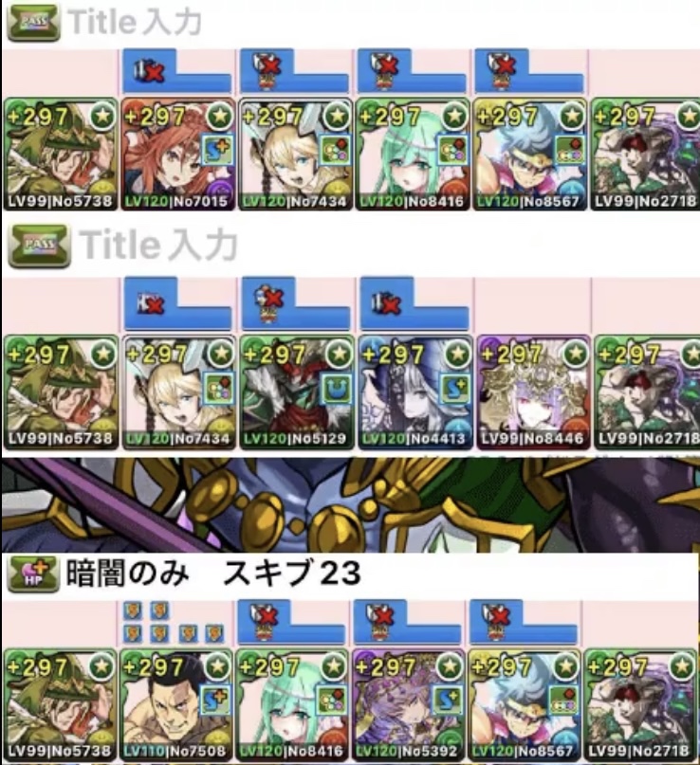Select monster No8446 in the second team
The width and height of the screenshot is (700, 765).
pyautogui.click(x=533, y=392)
